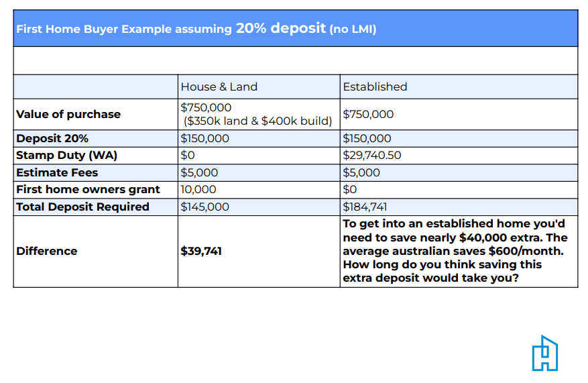Select the total deposit "$184,741" cell
588x383 pixels.
(x=459, y=207)
